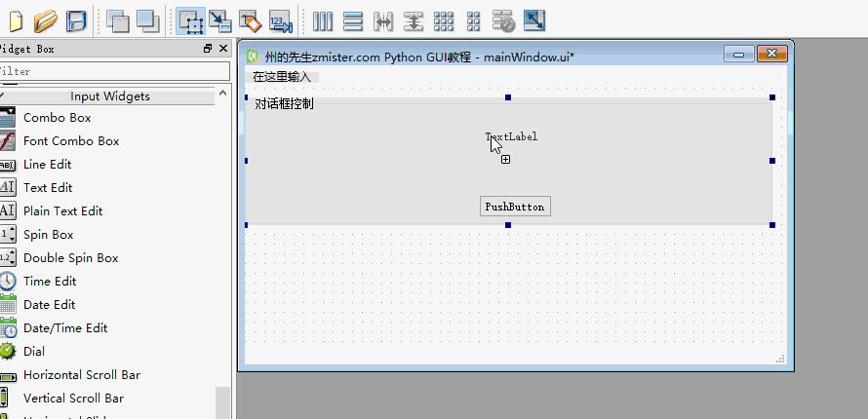Apply Lay Out in a Grid
This screenshot has height=419, width=868.
[x=444, y=21]
